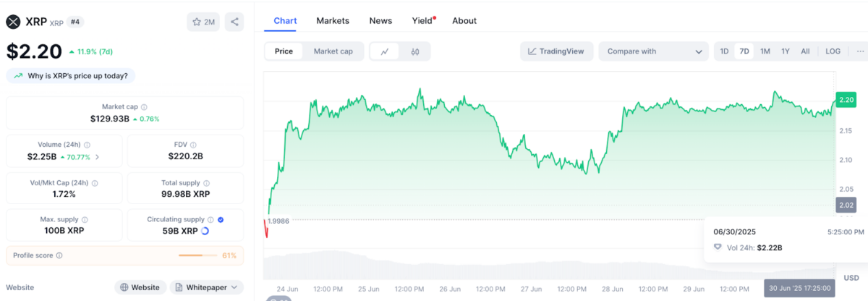Click the $2.20 price value
The image size is (868, 301).
tap(33, 51)
